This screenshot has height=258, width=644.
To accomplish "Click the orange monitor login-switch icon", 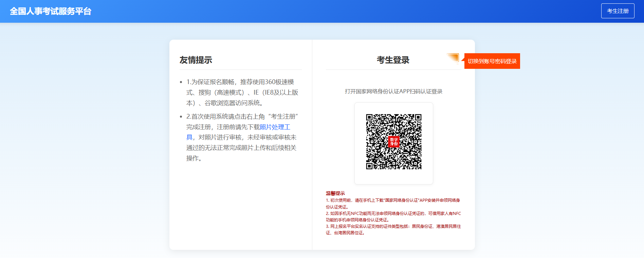I will (453, 58).
